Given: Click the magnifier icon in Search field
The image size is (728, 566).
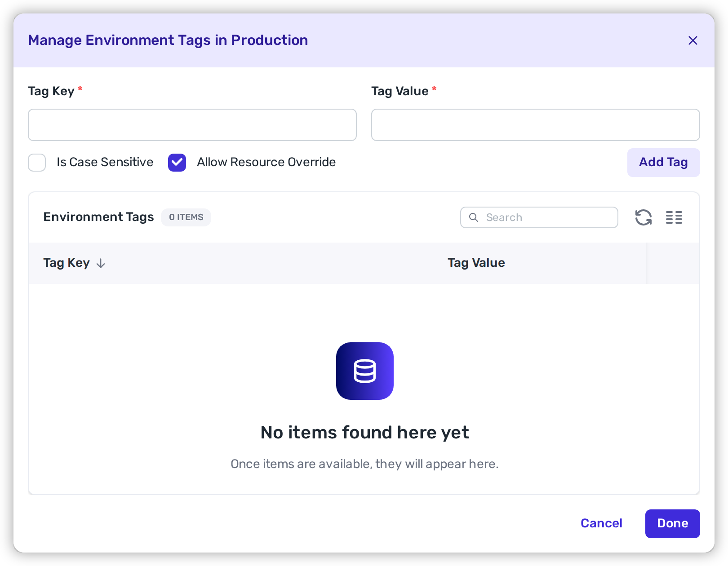Looking at the screenshot, I should pyautogui.click(x=474, y=217).
